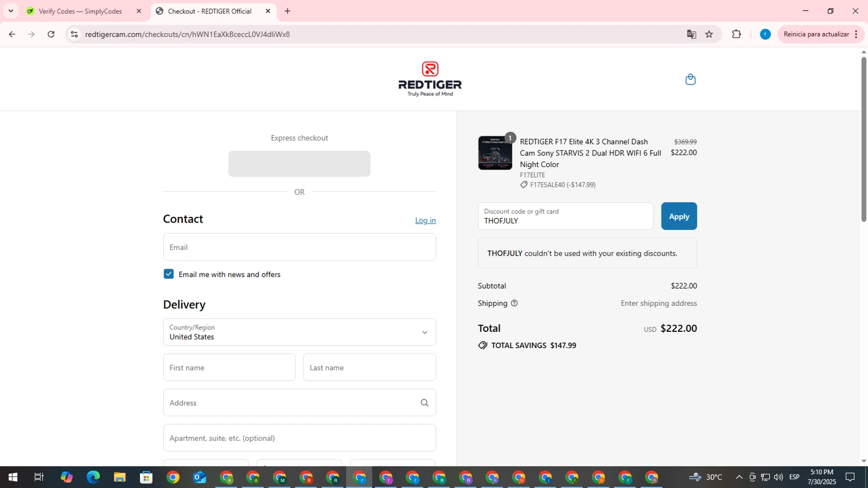Open the browser Extensions puzzle icon
The image size is (868, 488).
736,34
